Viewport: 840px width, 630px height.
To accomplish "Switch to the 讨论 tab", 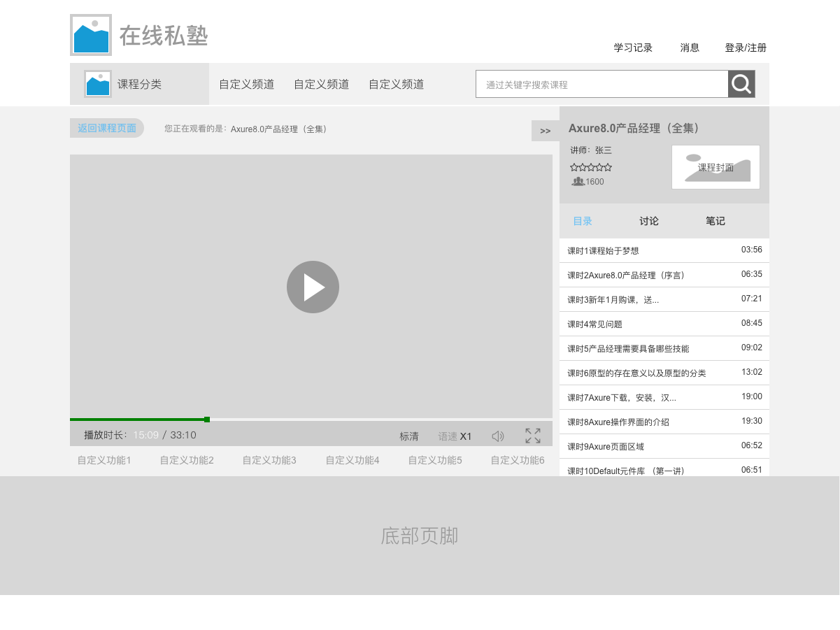I will pyautogui.click(x=649, y=221).
